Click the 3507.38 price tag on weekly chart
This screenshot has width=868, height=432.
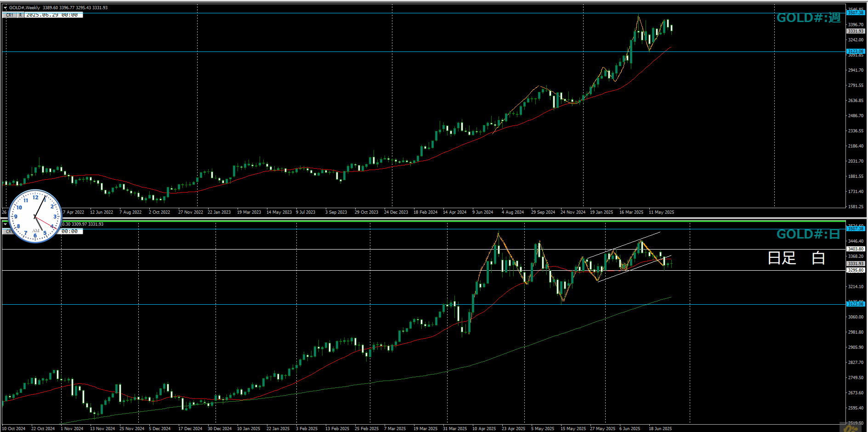[x=856, y=13]
